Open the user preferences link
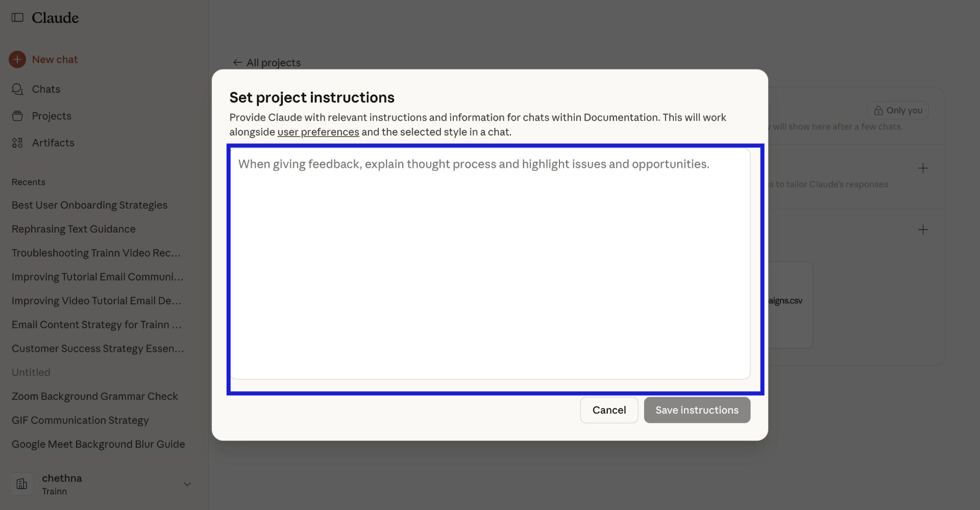 pos(318,132)
